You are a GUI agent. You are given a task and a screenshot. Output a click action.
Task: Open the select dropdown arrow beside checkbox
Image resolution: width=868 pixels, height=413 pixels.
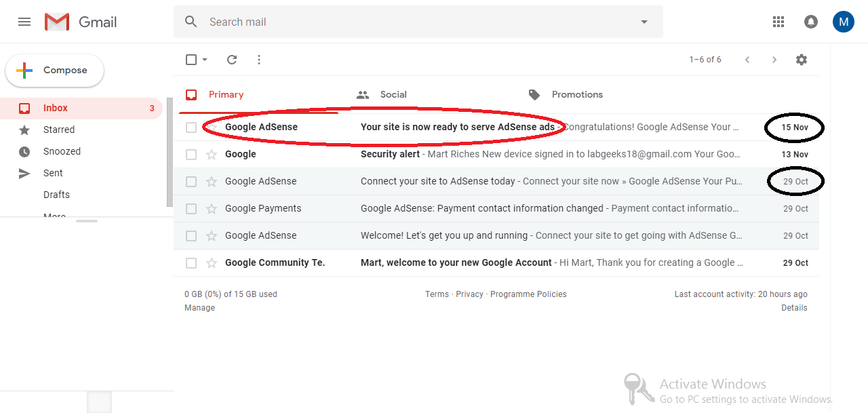[x=205, y=60]
